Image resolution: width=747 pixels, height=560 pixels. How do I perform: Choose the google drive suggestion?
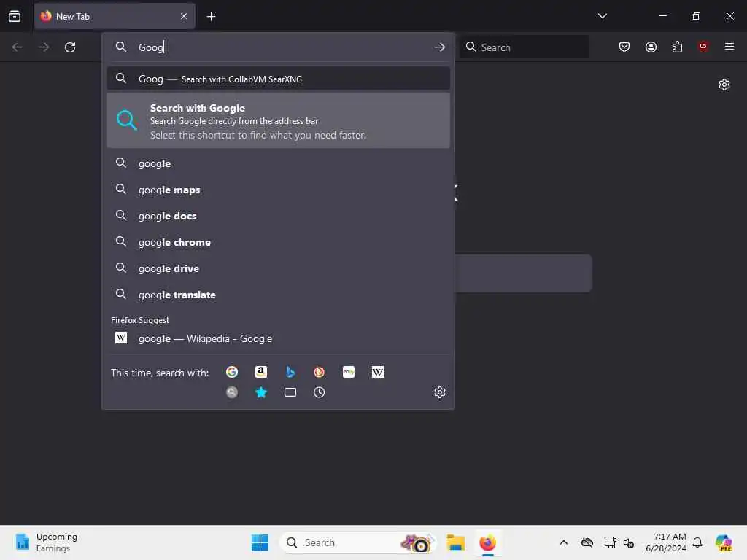pos(279,268)
